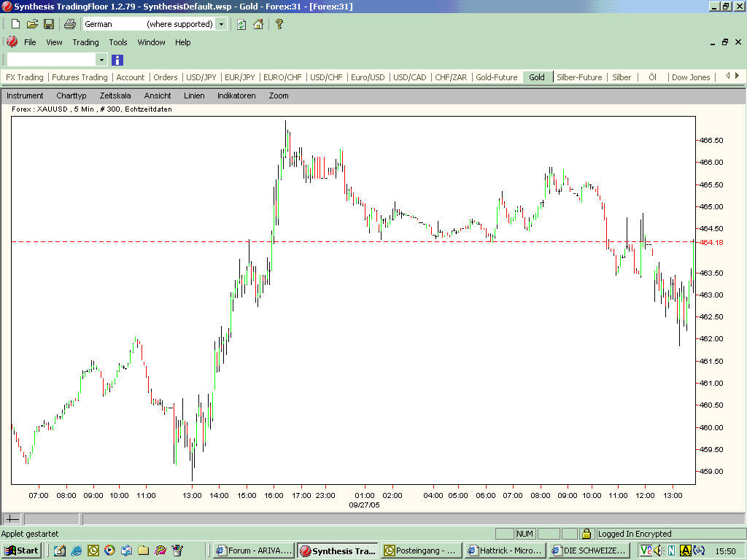Click the 464.18 current price label
The width and height of the screenshot is (747, 560).
point(711,242)
